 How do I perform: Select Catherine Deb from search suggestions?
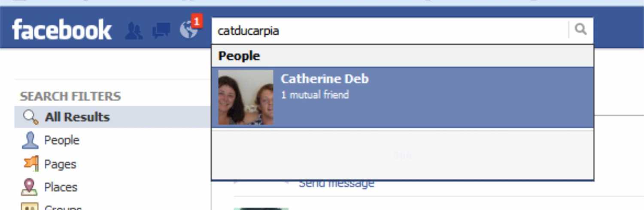pyautogui.click(x=403, y=97)
